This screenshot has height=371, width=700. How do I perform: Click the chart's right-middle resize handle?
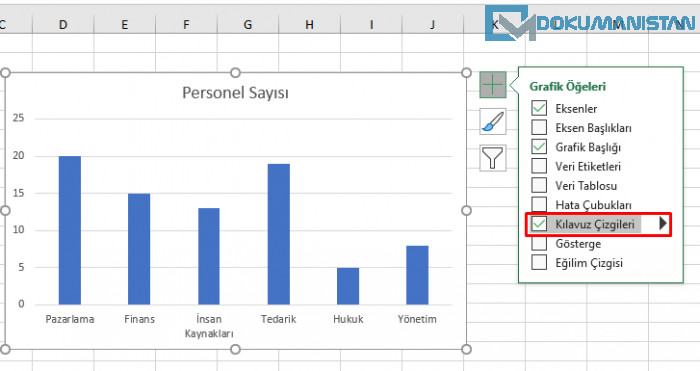(466, 211)
